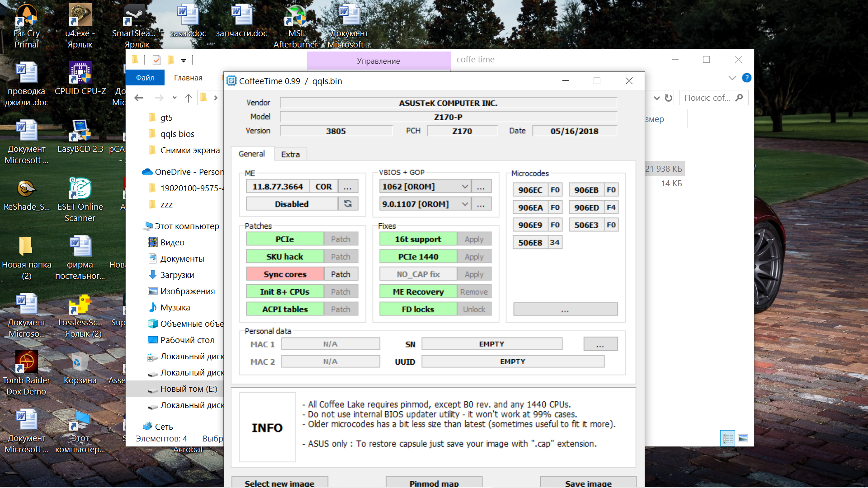Switch Explorer to the details view icon
868x488 pixels.
point(727,438)
